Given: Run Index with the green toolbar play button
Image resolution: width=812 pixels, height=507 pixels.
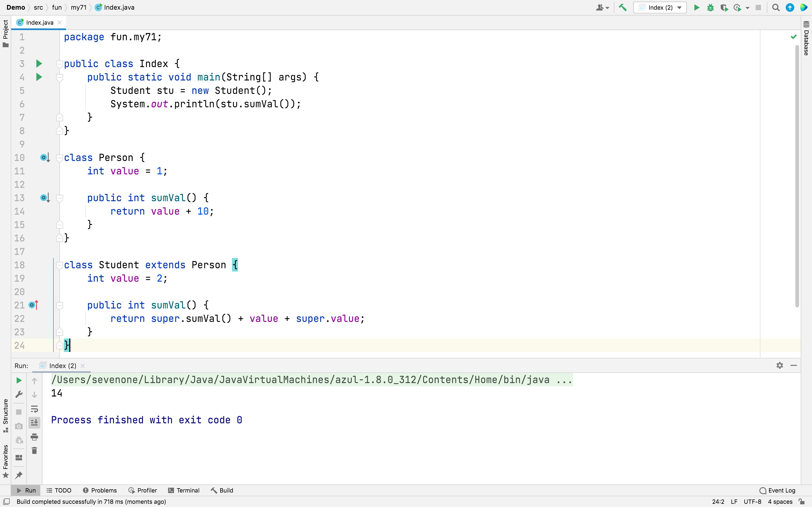Looking at the screenshot, I should pyautogui.click(x=697, y=8).
